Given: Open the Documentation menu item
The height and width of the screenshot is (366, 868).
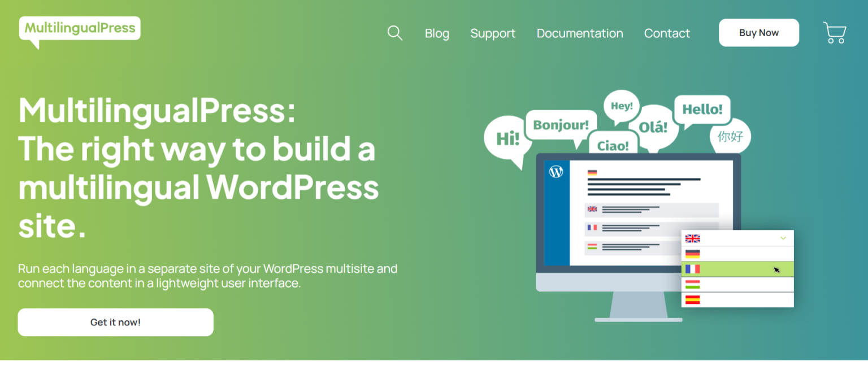Looking at the screenshot, I should [579, 33].
